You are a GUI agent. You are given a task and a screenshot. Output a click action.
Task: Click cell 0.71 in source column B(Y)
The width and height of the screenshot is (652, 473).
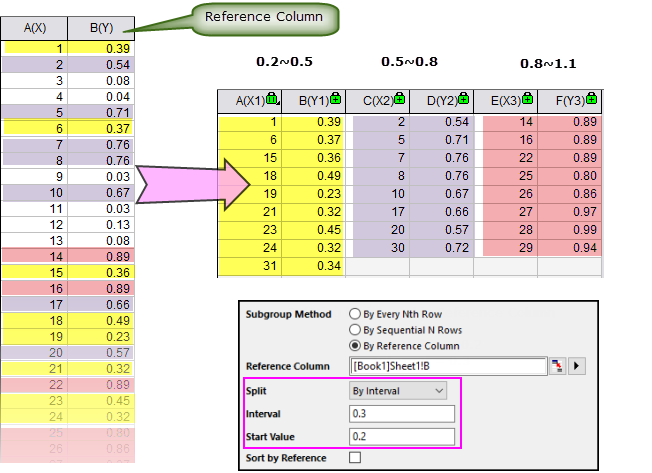tap(101, 113)
